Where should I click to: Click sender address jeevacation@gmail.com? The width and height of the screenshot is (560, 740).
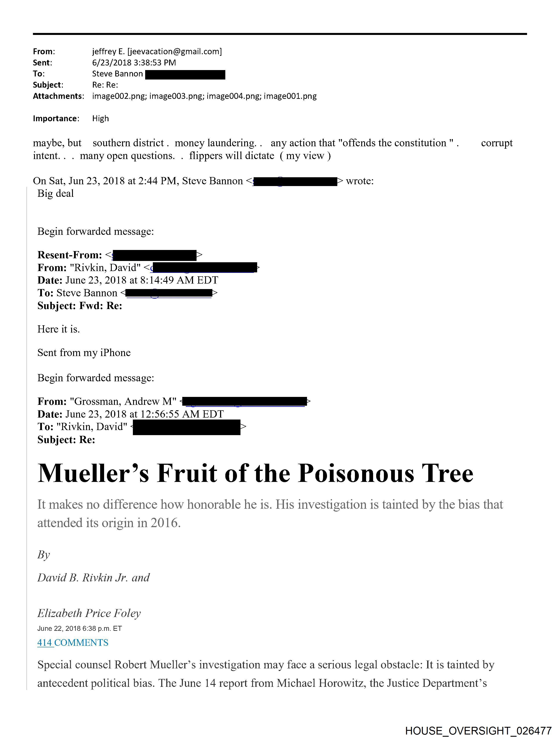coord(174,52)
